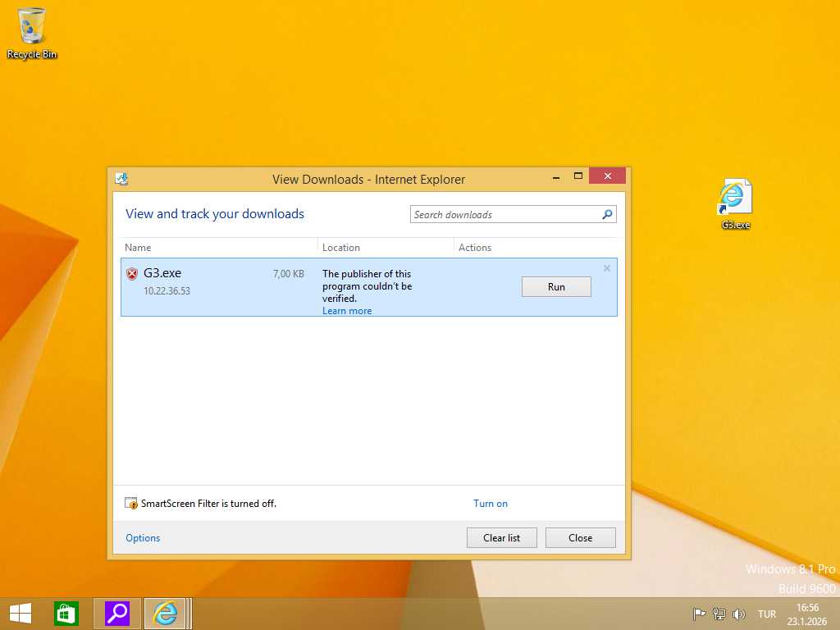Click the SmartScreen Filter warning icon

[130, 503]
